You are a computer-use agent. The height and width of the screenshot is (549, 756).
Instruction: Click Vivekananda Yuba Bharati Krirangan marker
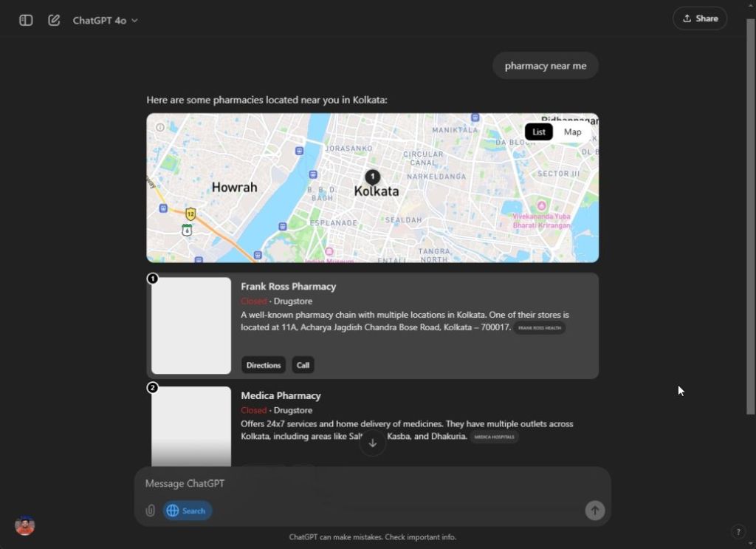[541, 205]
